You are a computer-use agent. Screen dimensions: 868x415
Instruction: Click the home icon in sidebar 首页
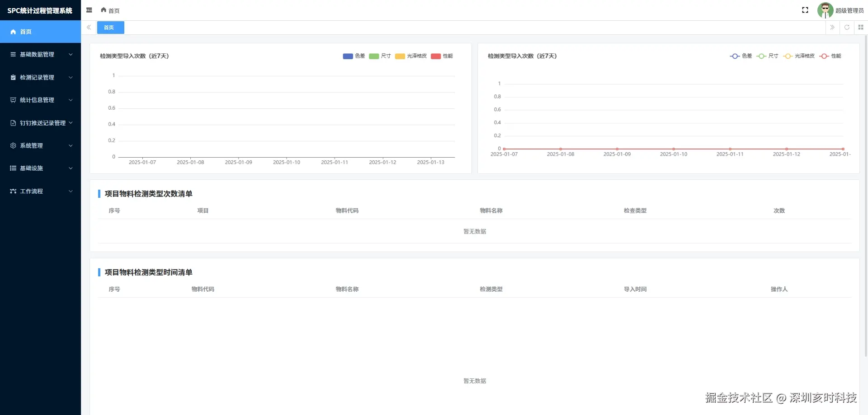[13, 32]
